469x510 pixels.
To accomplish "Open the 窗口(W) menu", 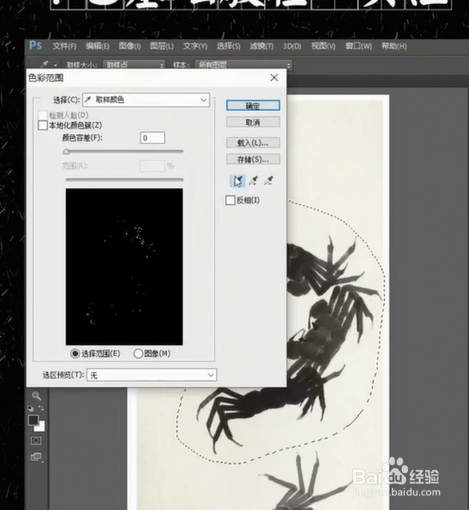I will point(358,46).
